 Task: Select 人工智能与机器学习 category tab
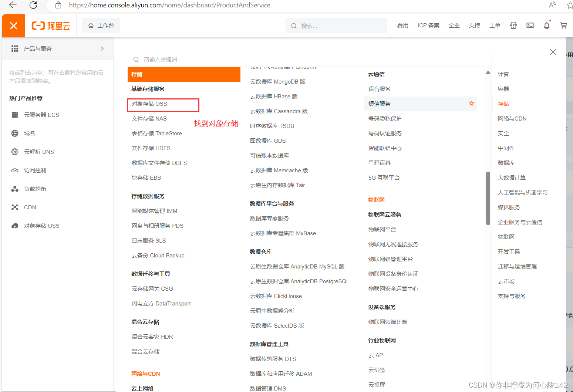point(523,193)
